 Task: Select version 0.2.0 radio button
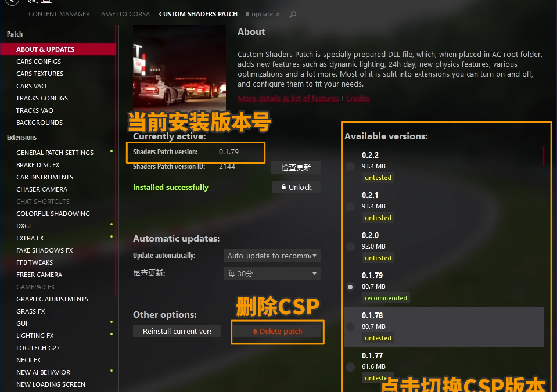[x=350, y=246]
